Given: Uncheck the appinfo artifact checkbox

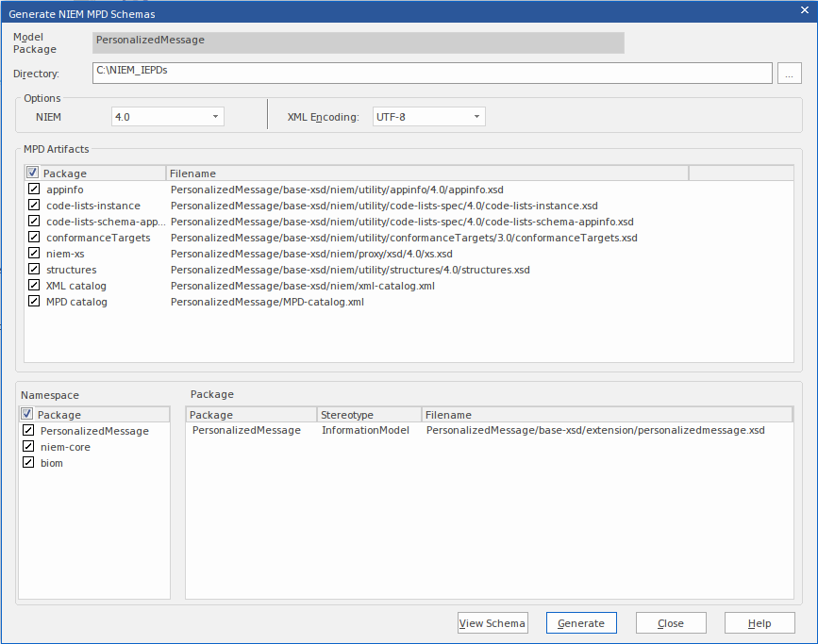Looking at the screenshot, I should [x=34, y=190].
